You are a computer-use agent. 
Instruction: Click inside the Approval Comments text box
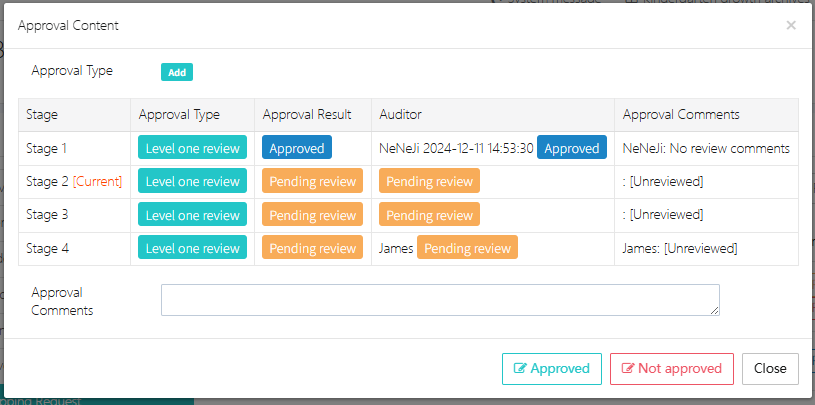point(440,300)
